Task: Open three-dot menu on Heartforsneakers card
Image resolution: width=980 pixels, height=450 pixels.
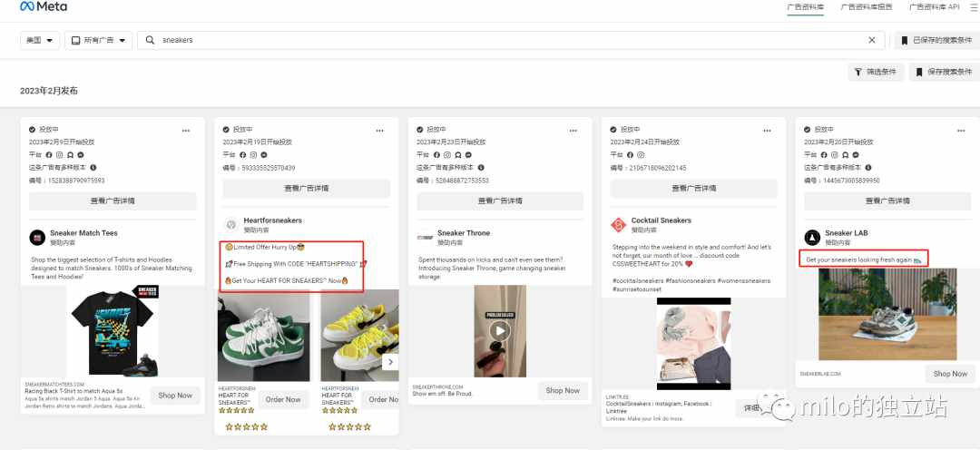Action: click(379, 131)
